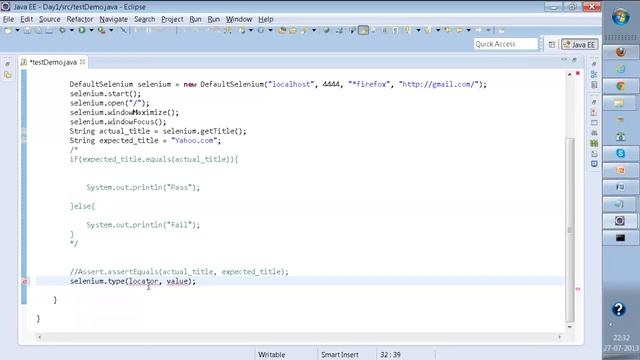Click the commented Assert.assertEquals line
This screenshot has width=640, height=360.
[179, 272]
